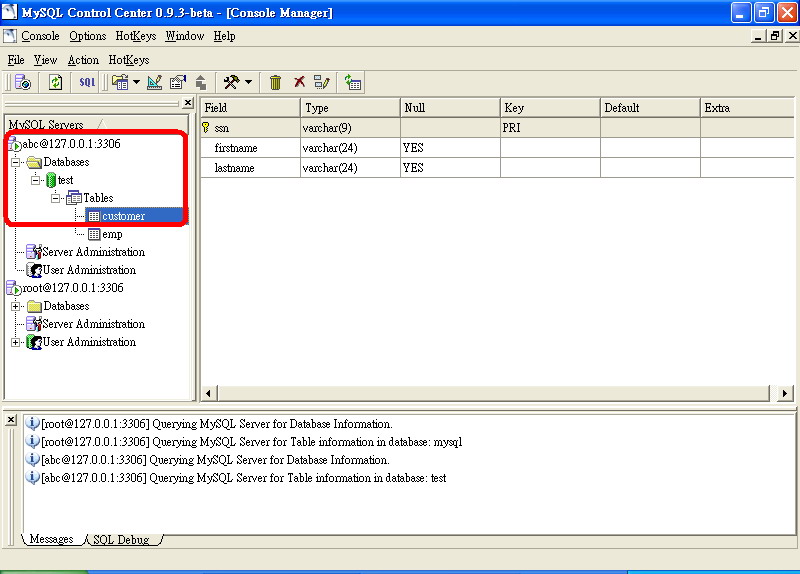Open the HotKeys menu beside the Action menu

[129, 60]
